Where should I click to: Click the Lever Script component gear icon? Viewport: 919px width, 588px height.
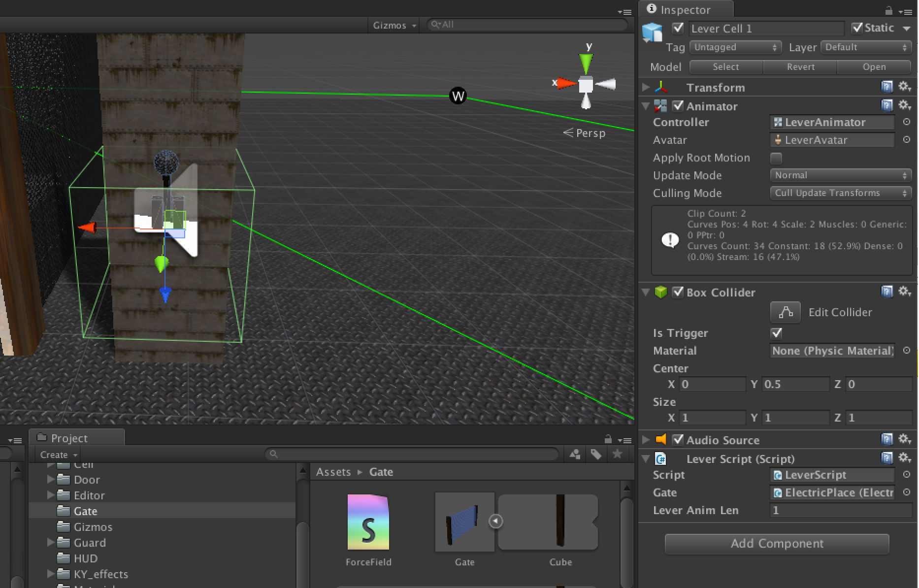coord(904,458)
